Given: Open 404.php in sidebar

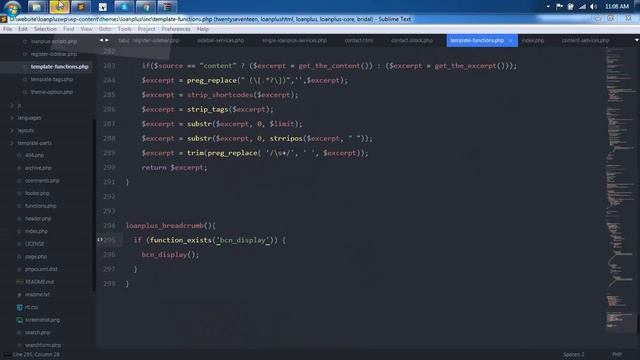Looking at the screenshot, I should 34,155.
